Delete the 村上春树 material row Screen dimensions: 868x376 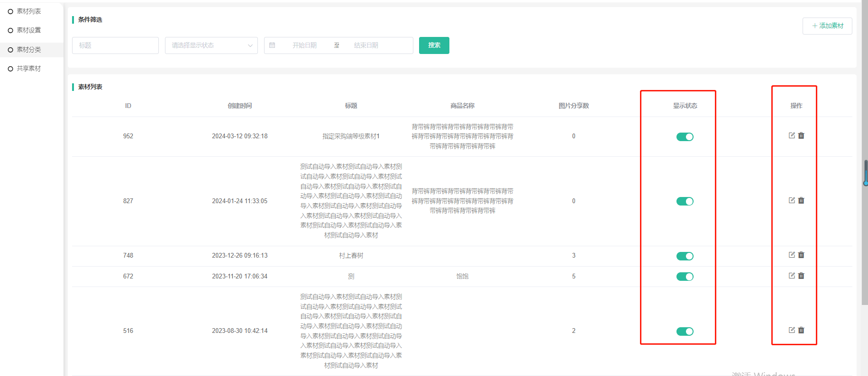coord(801,255)
